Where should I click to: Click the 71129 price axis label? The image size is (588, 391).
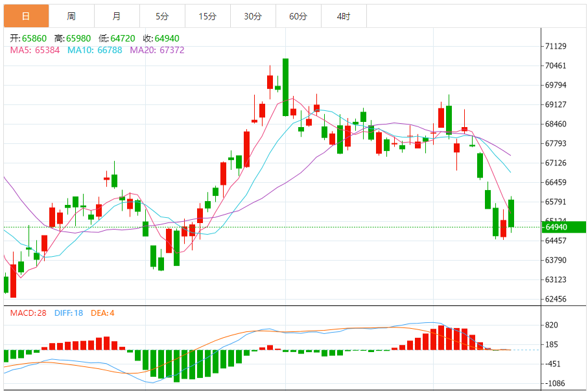[x=556, y=46]
